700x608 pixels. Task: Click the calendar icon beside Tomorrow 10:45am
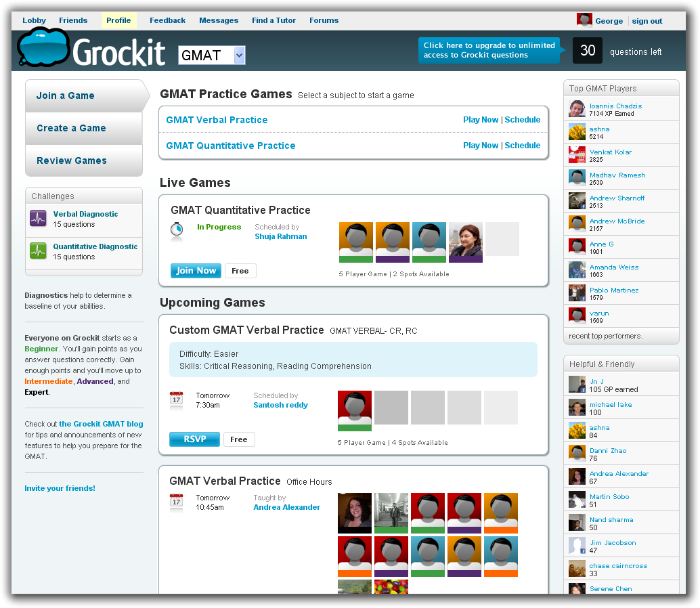click(176, 501)
